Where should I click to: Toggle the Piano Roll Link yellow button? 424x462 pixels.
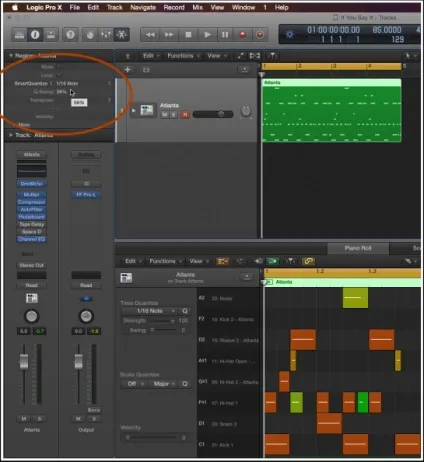[x=308, y=261]
